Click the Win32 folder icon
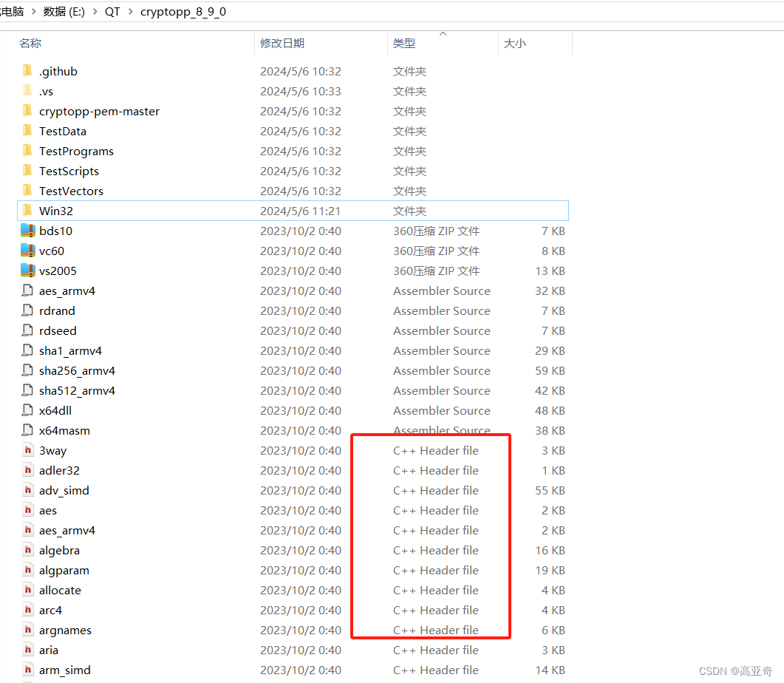 click(x=28, y=211)
